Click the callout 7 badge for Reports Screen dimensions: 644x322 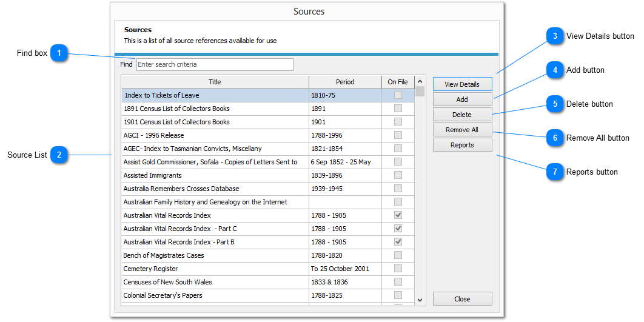click(554, 172)
